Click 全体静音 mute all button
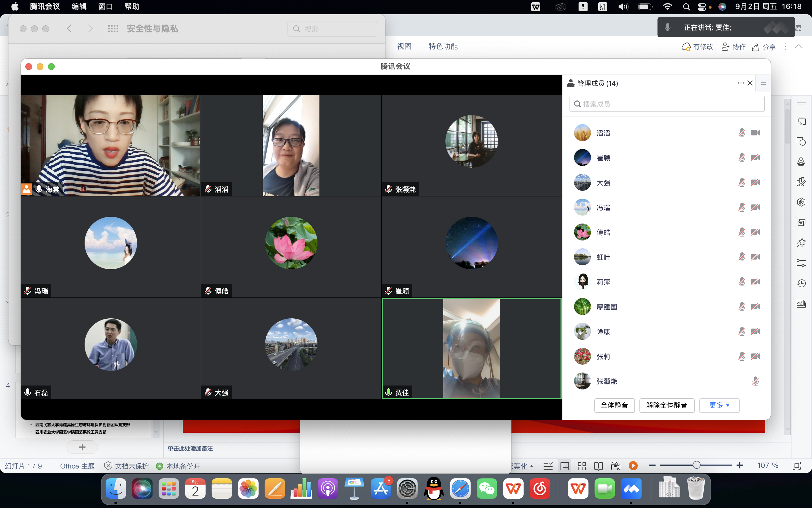812x508 pixels. (x=614, y=405)
